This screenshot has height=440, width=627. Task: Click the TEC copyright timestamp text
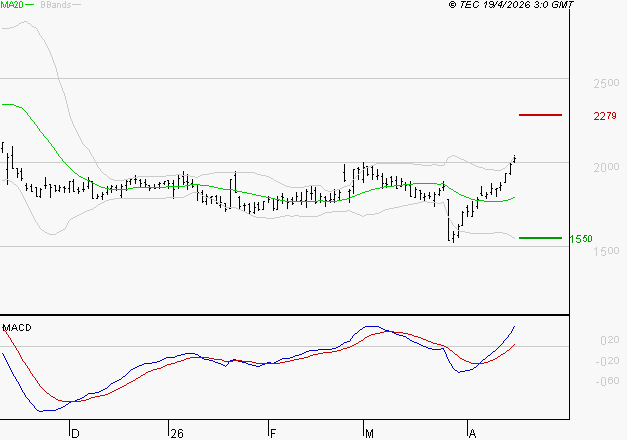click(x=511, y=5)
